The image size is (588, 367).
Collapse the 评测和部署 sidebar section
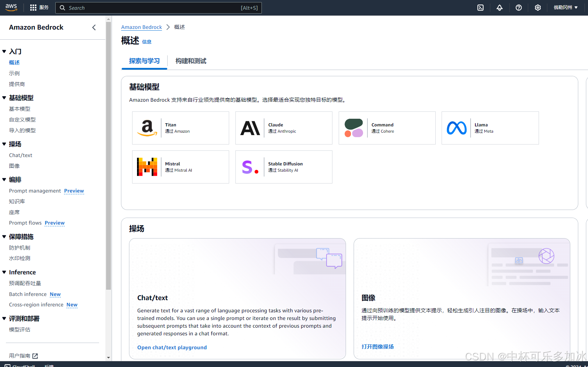[4, 319]
